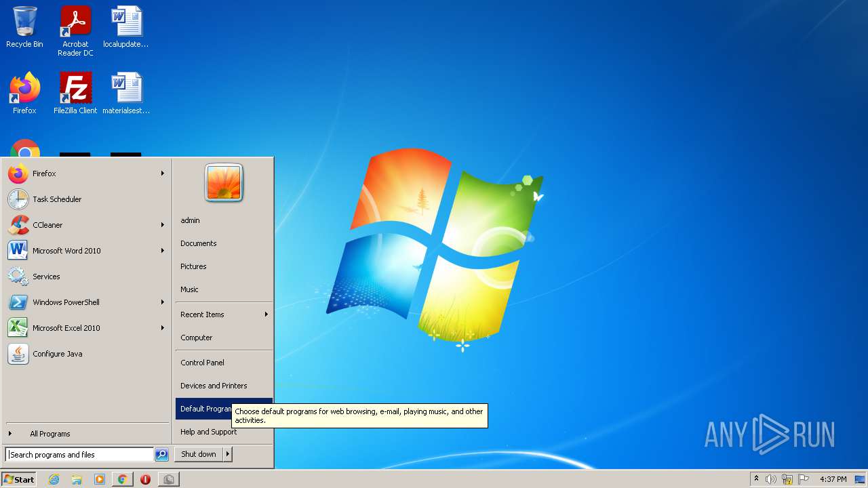Open Windows Explorer folder taskbar icon
Viewport: 868px width, 488px height.
77,479
